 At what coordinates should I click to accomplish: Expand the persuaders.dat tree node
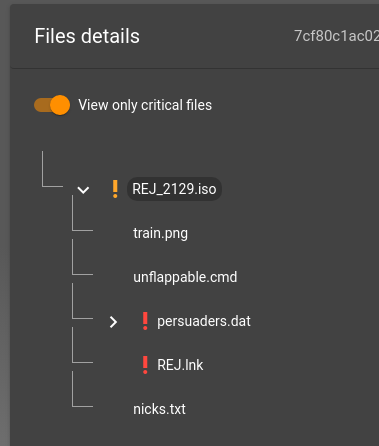113,322
